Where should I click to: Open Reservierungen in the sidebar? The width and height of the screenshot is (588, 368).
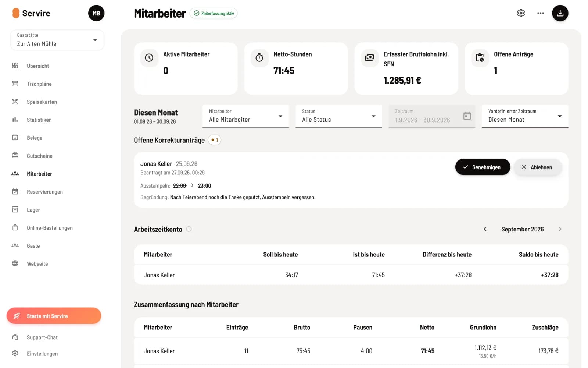click(44, 192)
